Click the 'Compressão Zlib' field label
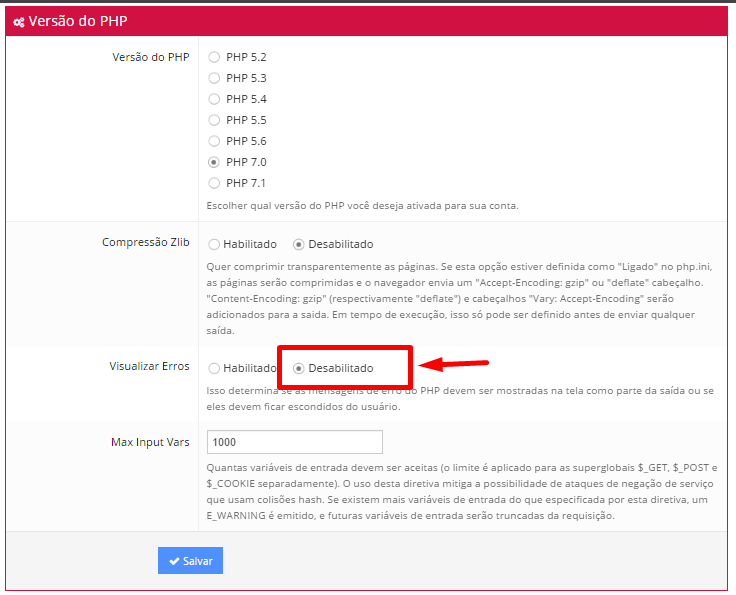This screenshot has width=736, height=595. coord(145,243)
